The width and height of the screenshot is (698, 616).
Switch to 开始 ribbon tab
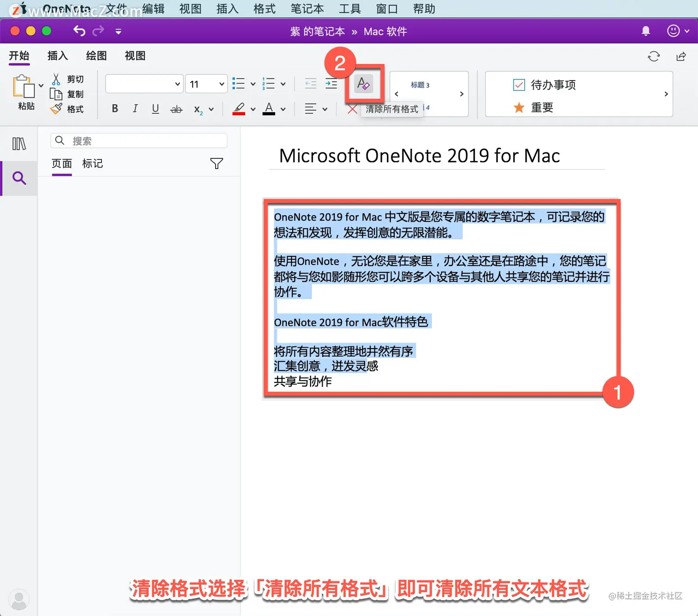19,56
